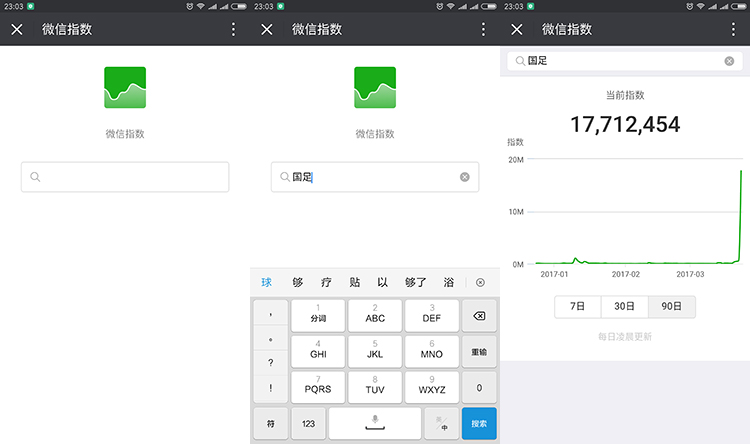
Task: Tap the alarm icon in third screen status bar
Action: click(689, 6)
